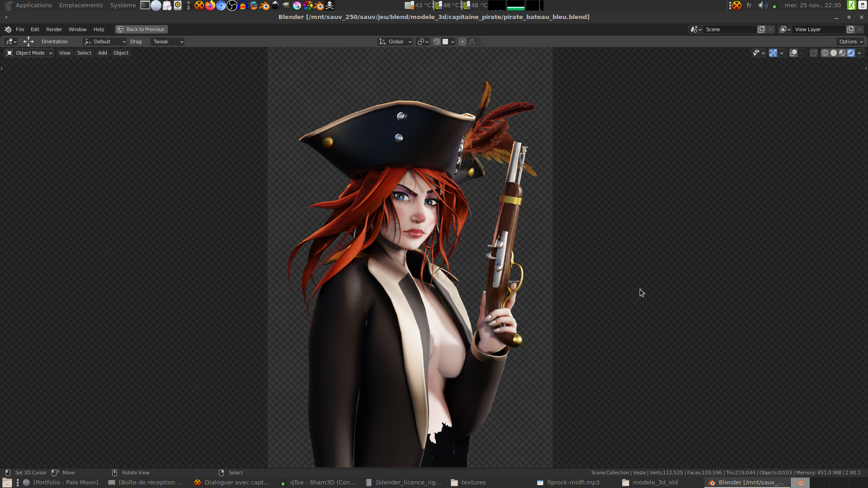Open the Orientation Default dropdown
This screenshot has height=488, width=868.
coord(105,42)
